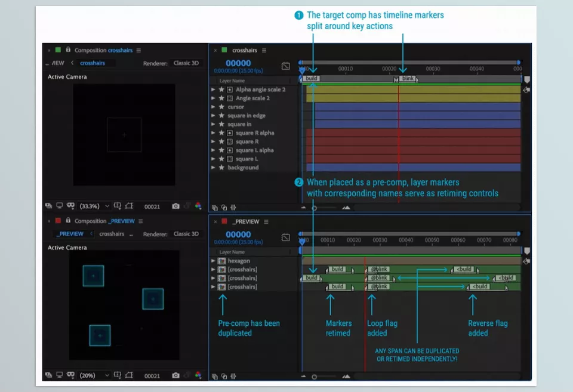Expand the square R alpha layer

(x=213, y=132)
